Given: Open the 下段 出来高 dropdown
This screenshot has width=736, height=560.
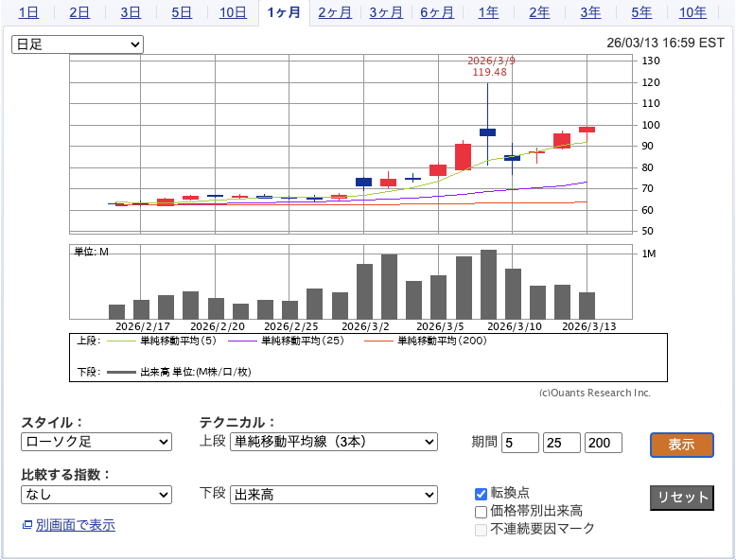Looking at the screenshot, I should tap(334, 495).
